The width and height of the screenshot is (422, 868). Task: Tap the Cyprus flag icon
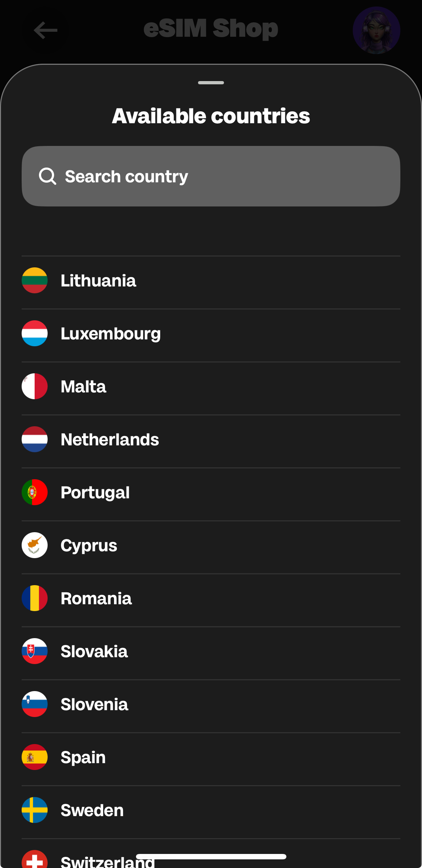(x=35, y=545)
